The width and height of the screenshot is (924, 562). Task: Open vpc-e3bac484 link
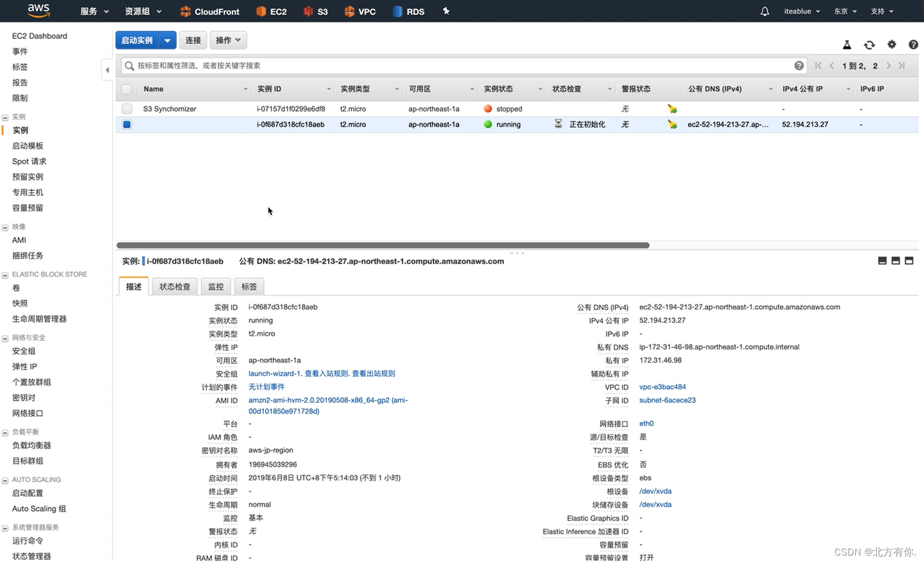click(662, 387)
